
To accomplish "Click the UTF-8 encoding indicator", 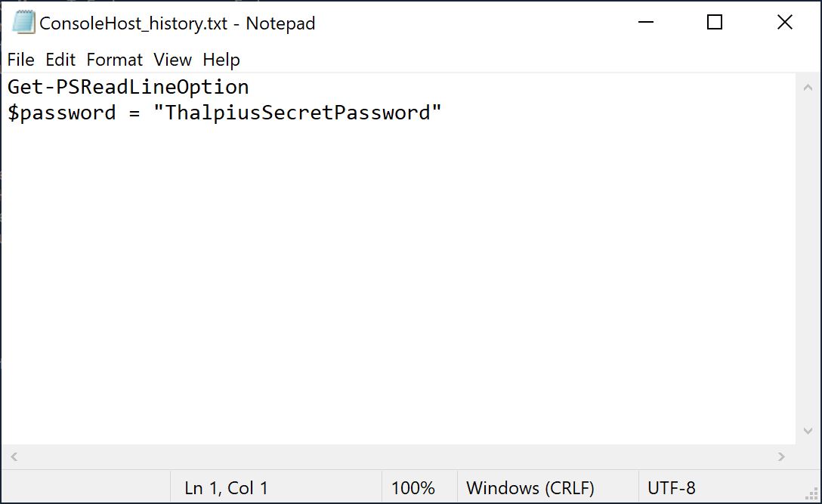I will click(x=673, y=487).
